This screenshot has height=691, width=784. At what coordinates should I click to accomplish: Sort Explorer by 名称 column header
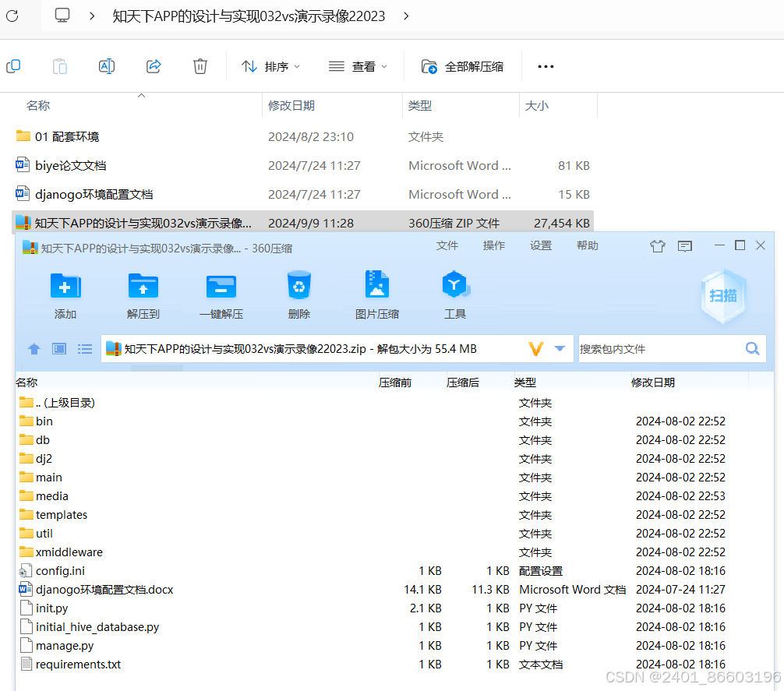(38, 105)
